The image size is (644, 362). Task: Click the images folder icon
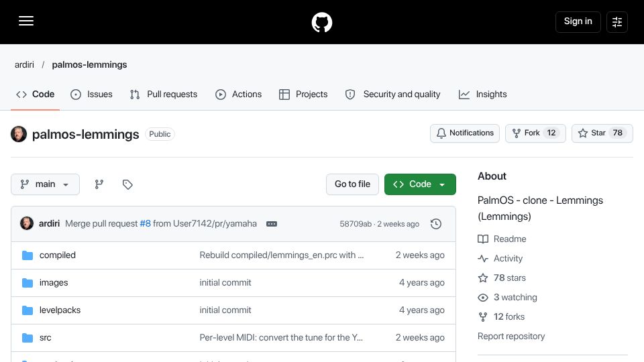[28, 283]
